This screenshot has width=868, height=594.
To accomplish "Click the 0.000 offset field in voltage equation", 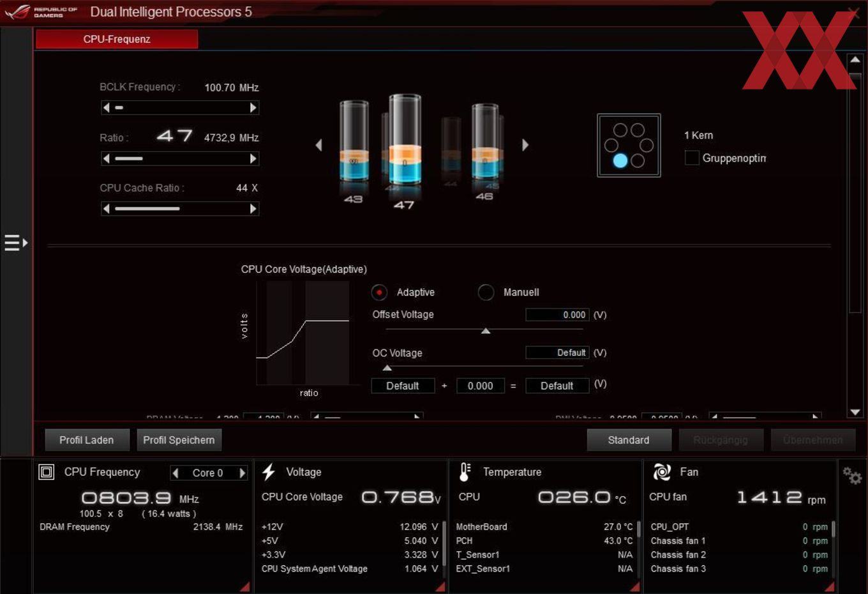I will [480, 386].
